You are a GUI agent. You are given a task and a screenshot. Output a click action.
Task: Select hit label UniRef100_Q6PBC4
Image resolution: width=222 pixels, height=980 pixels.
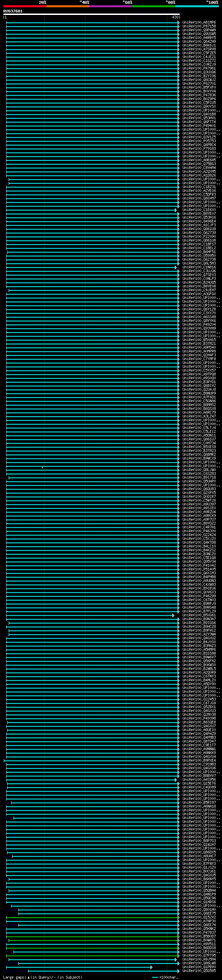coord(199,145)
